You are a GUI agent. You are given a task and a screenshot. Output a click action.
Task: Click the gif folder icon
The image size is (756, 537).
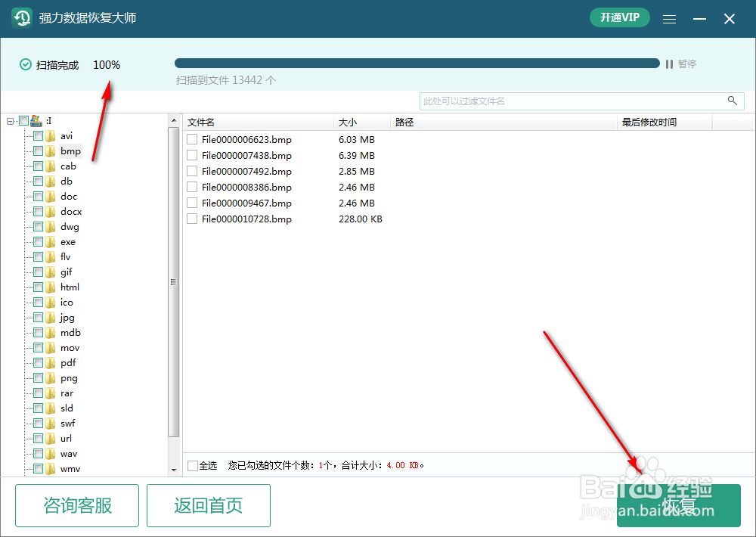tap(51, 272)
